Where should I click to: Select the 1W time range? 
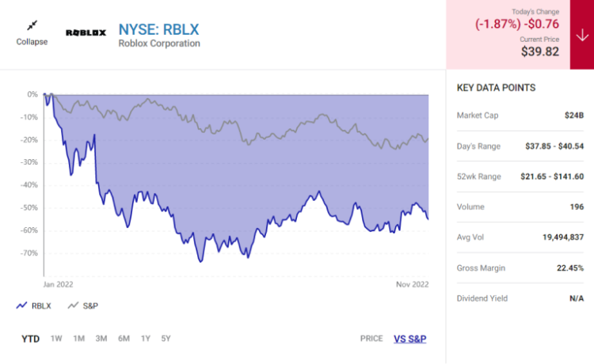coord(56,339)
